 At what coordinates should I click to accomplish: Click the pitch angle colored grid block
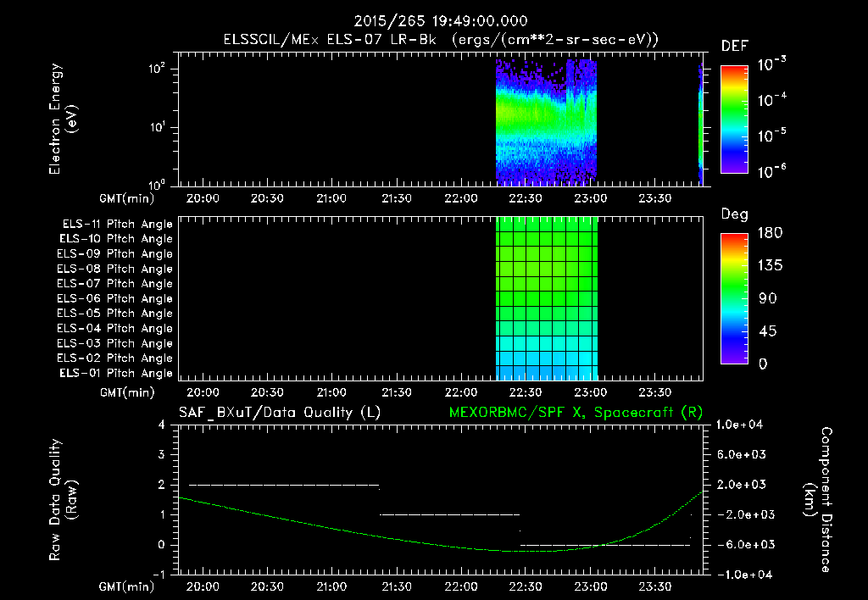click(547, 298)
